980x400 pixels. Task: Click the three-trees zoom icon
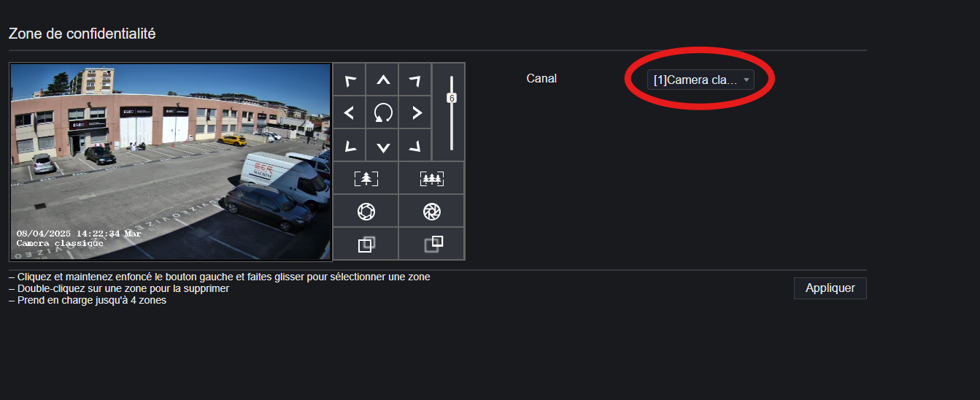click(x=431, y=178)
